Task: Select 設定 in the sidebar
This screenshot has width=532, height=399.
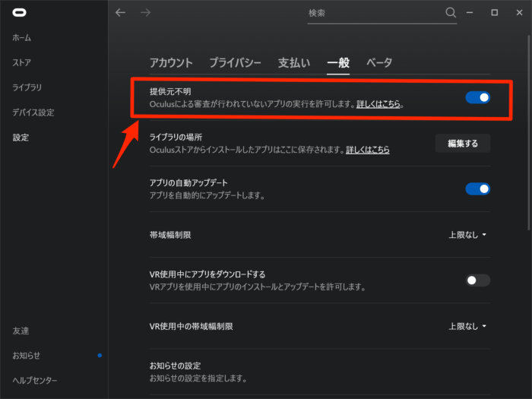Action: pyautogui.click(x=21, y=138)
